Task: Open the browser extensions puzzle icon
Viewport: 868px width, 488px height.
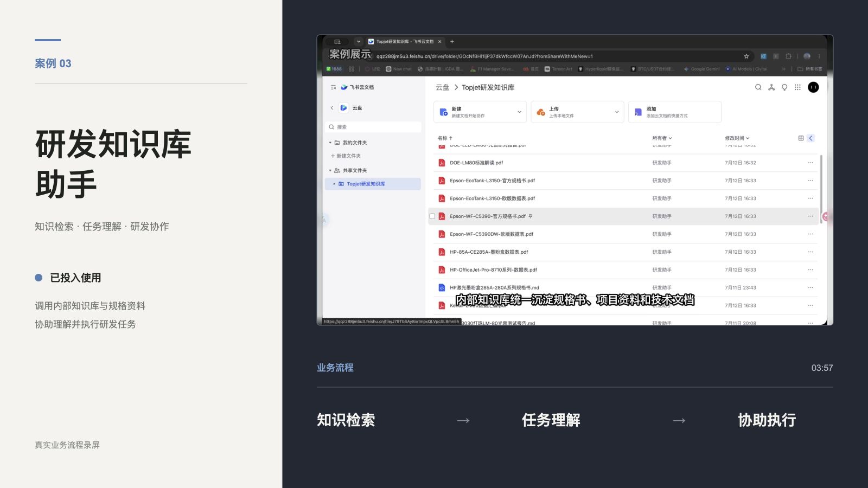Action: pos(788,56)
